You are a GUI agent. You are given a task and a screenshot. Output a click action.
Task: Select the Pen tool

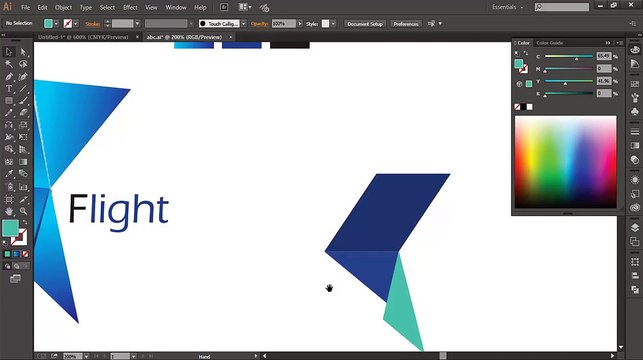(9, 76)
